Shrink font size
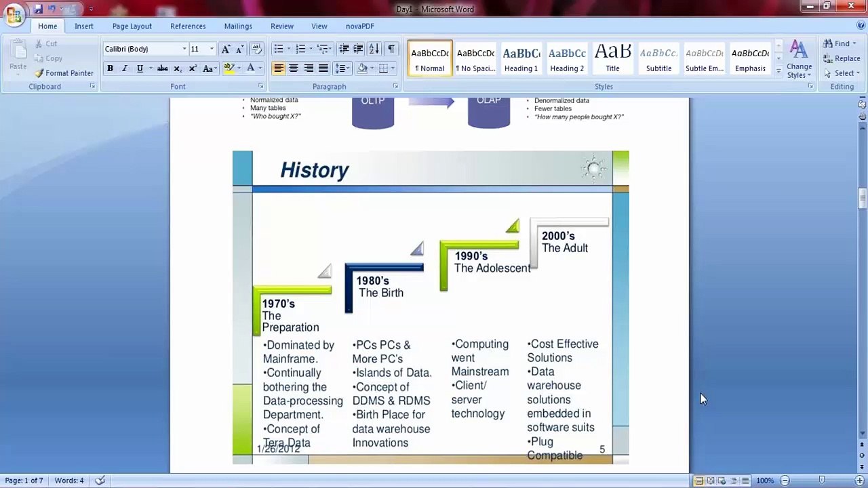Screen dimensions: 868x488 click(x=239, y=49)
